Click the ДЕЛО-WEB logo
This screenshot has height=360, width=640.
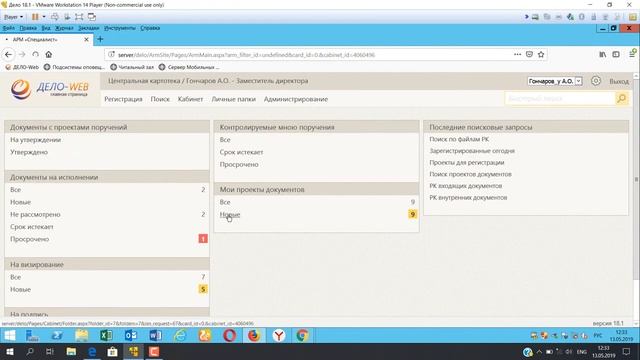point(50,89)
